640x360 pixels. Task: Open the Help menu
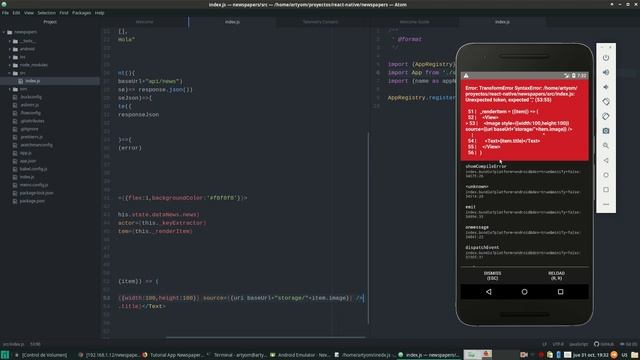[100, 13]
